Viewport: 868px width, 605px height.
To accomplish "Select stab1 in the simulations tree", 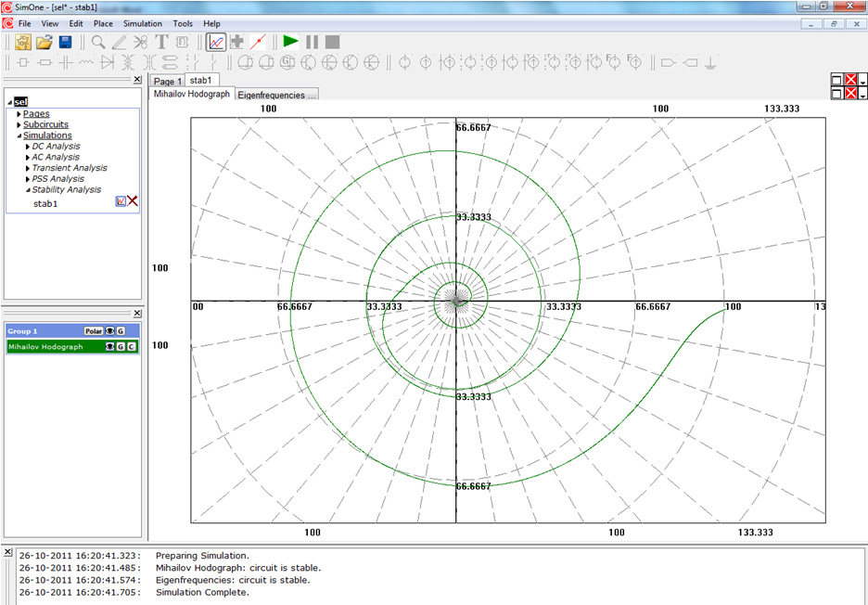I will [45, 204].
